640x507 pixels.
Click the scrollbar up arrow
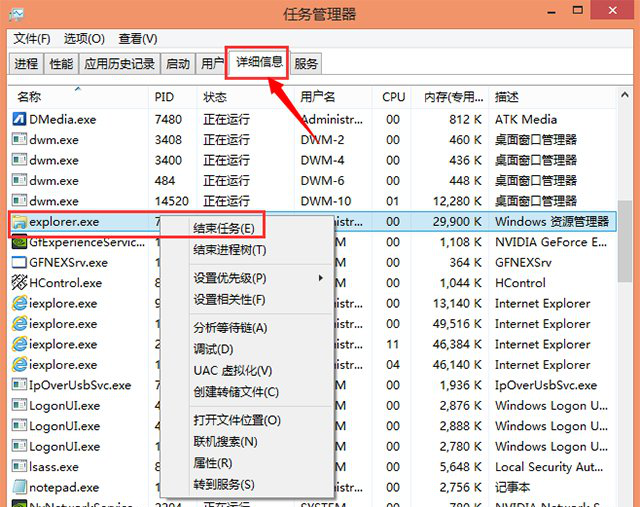coord(624,95)
